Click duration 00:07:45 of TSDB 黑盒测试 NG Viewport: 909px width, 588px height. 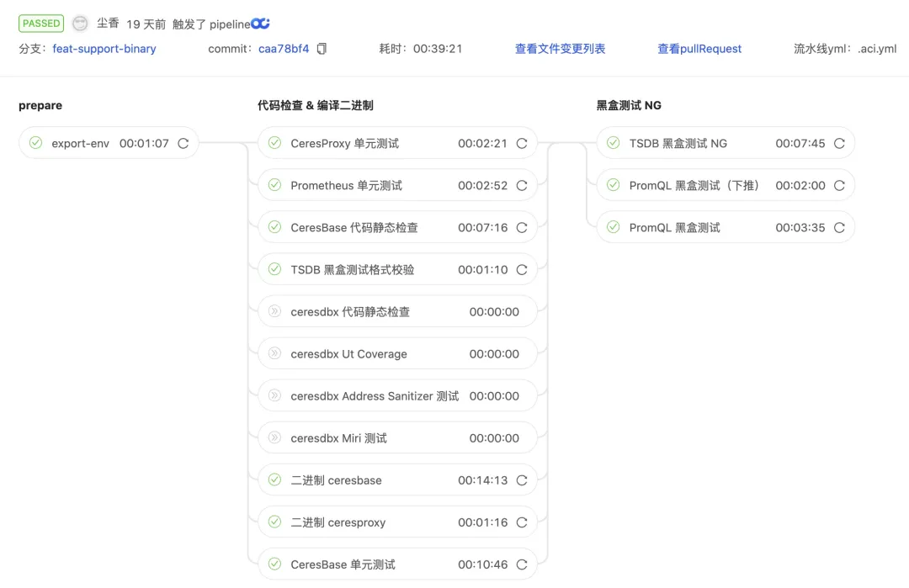tap(800, 143)
